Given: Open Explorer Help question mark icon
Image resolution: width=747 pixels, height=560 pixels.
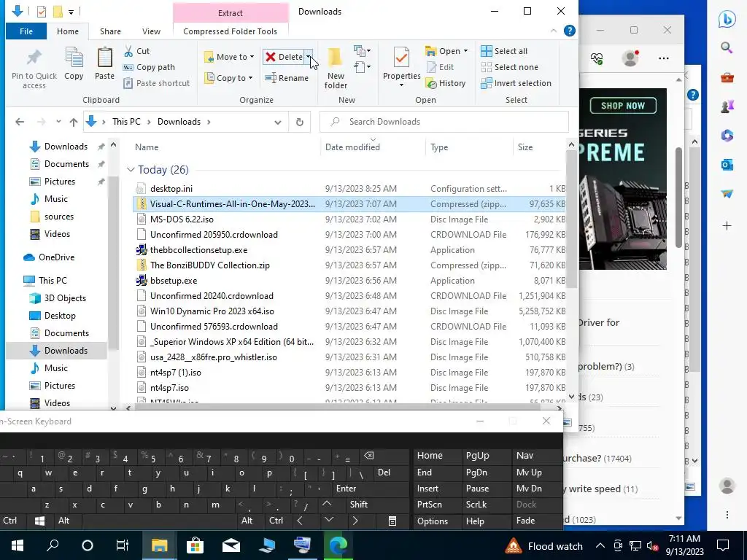Looking at the screenshot, I should click(x=569, y=31).
